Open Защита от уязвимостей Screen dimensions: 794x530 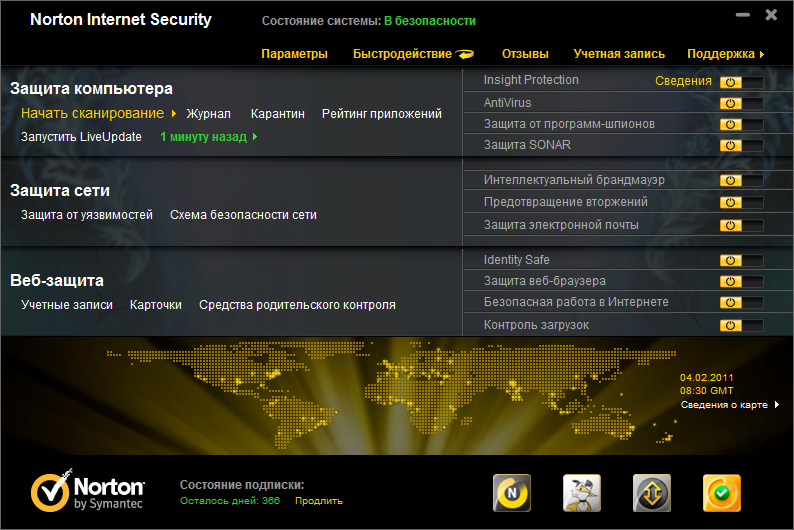87,215
